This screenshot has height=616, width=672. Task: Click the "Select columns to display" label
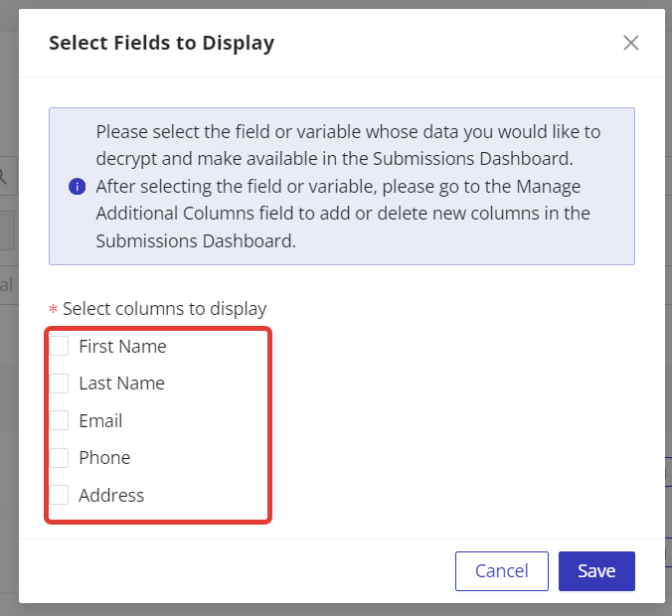pyautogui.click(x=164, y=309)
